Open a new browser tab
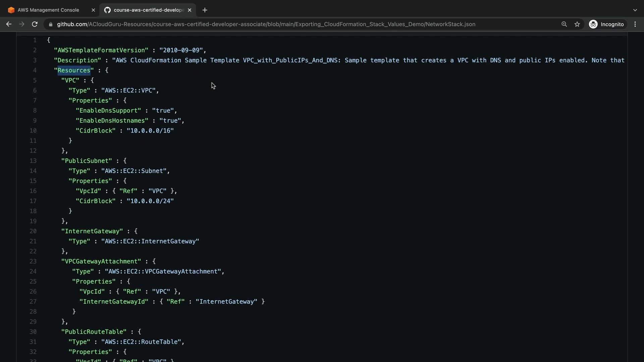Screen dimensions: 644x362 pos(205,10)
